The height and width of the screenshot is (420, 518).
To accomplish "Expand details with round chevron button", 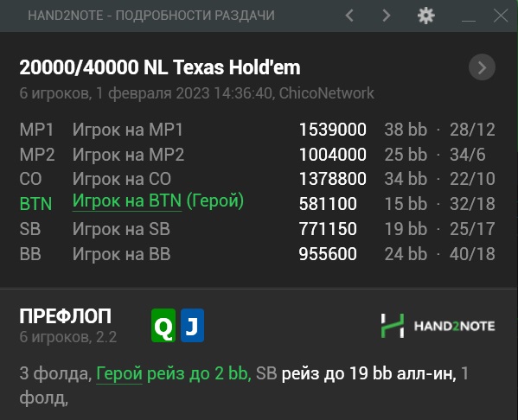I will pyautogui.click(x=482, y=67).
